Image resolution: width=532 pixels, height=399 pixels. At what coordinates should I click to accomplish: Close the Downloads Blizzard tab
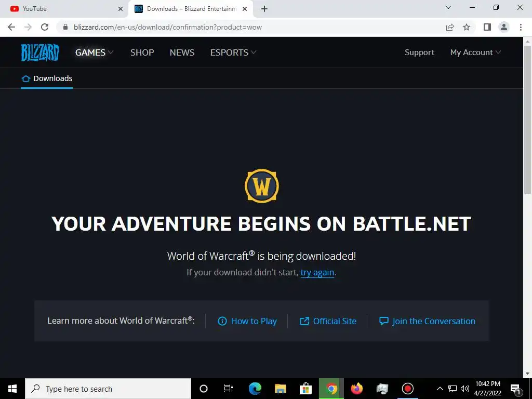[x=245, y=9]
